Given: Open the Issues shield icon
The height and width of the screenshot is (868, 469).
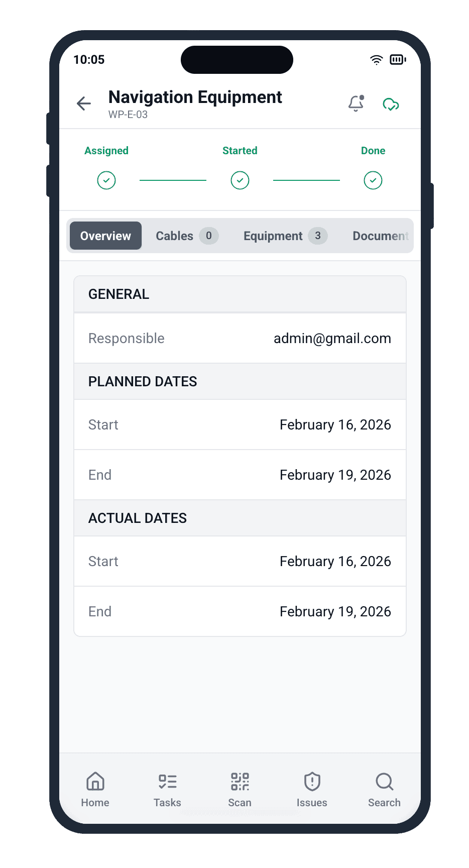Looking at the screenshot, I should [x=312, y=782].
